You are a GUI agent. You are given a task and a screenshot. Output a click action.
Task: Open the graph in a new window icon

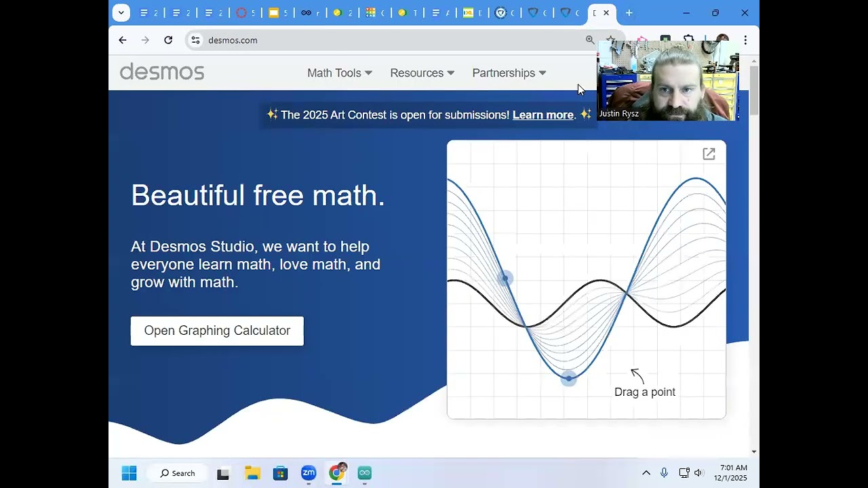tap(709, 154)
